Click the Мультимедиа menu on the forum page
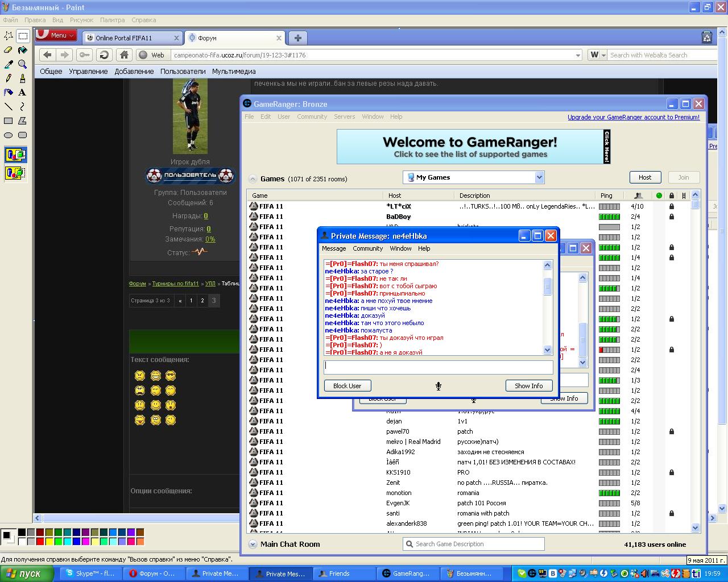Screen dimensions: 728x582 (x=234, y=72)
